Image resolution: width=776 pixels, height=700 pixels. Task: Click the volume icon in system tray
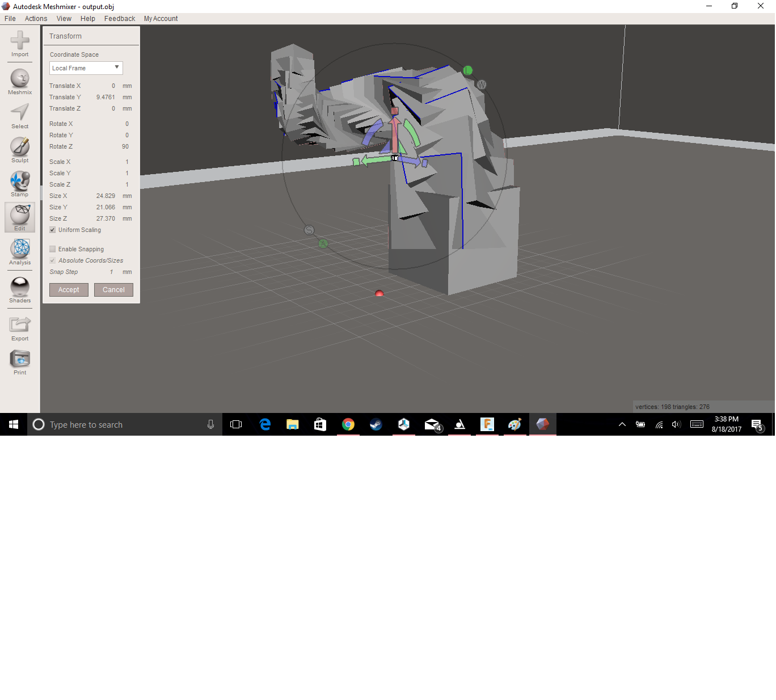(x=676, y=424)
